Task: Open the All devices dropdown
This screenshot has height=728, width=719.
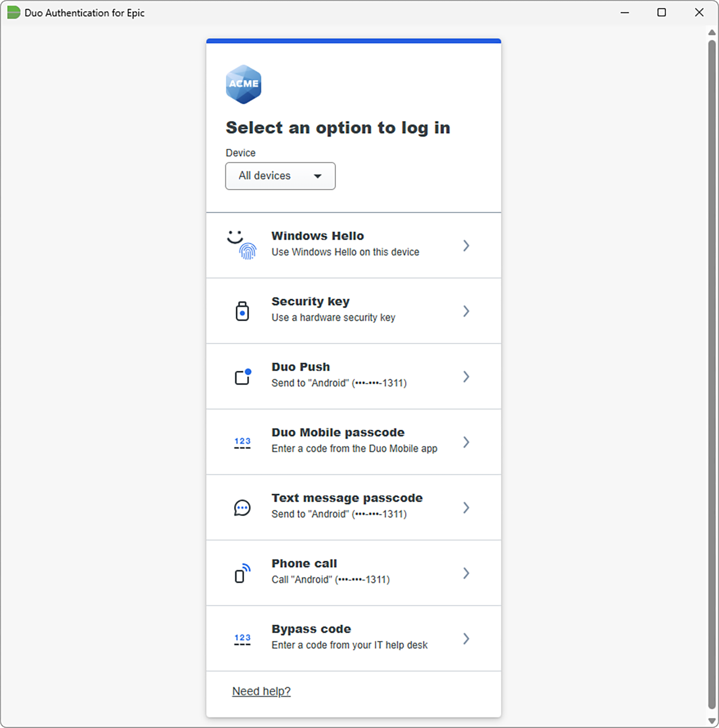Action: (280, 176)
